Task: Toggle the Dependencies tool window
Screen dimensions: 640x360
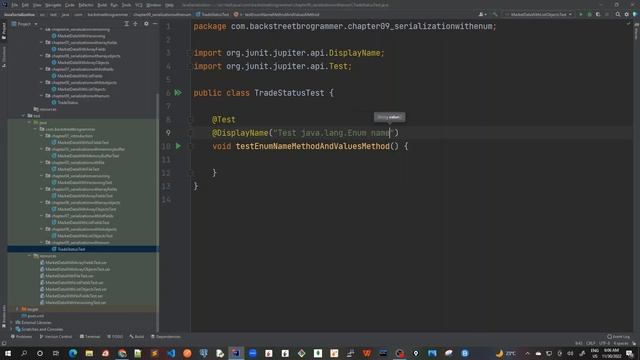Action: point(166,337)
